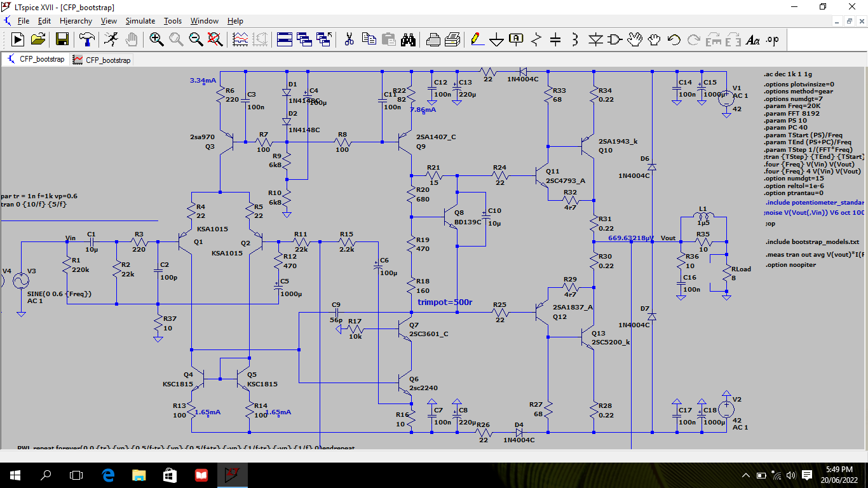The image size is (868, 488).
Task: Click the Open file folder icon
Action: (38, 39)
